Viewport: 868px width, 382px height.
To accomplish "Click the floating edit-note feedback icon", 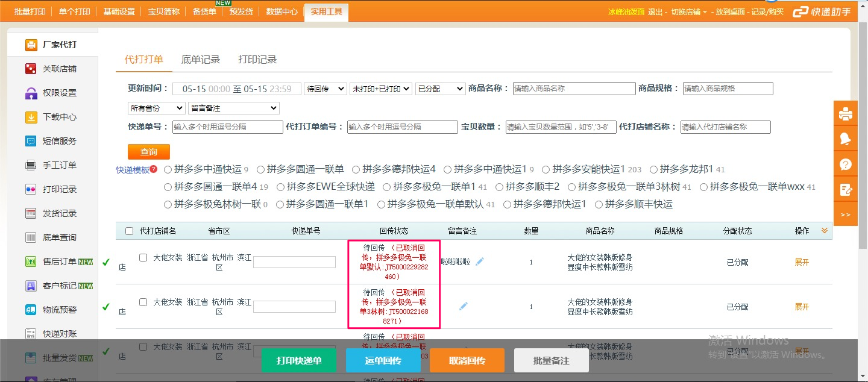I will [x=846, y=190].
